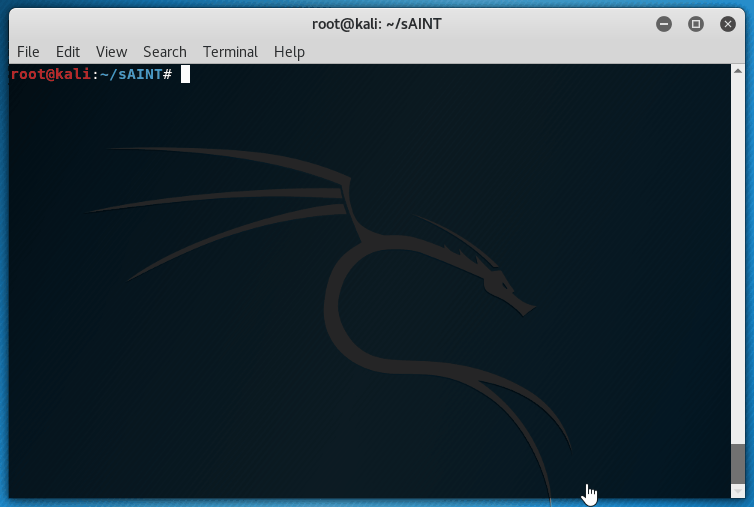Click the vertical scrollbar thumb
The height and width of the screenshot is (507, 754).
coord(738,464)
